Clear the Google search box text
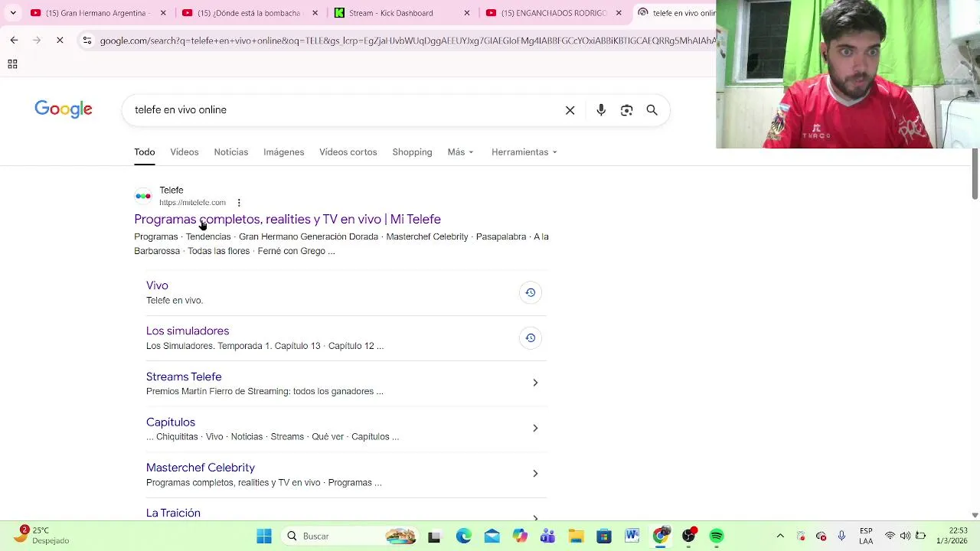This screenshot has width=980, height=551. 570,110
